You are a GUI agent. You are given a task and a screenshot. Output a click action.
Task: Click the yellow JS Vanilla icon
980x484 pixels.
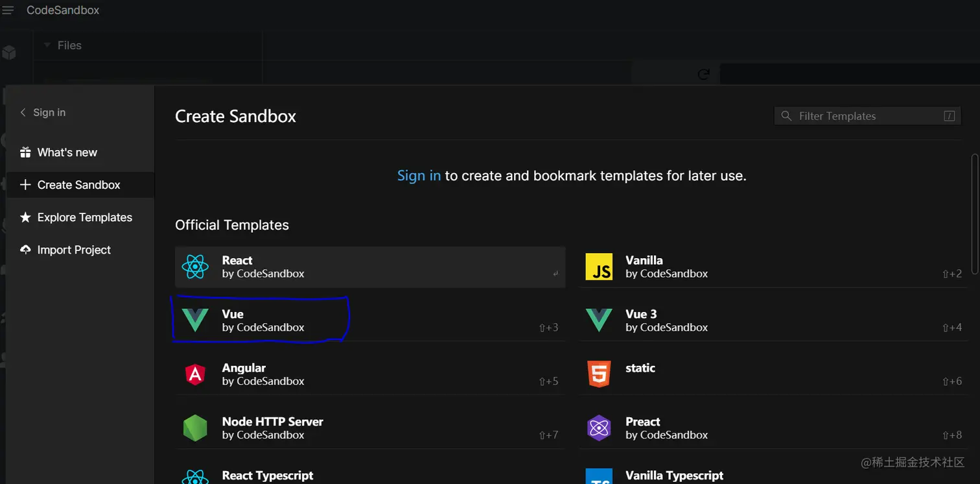(598, 267)
